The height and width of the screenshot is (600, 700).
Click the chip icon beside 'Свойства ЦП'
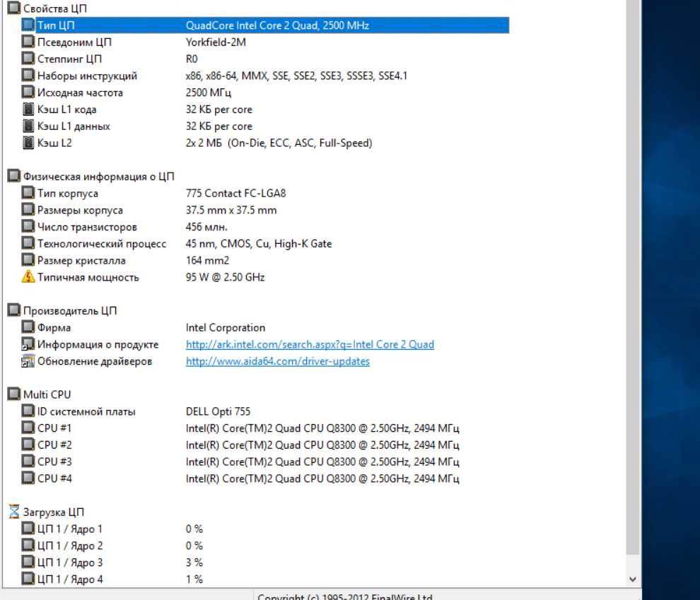14,8
